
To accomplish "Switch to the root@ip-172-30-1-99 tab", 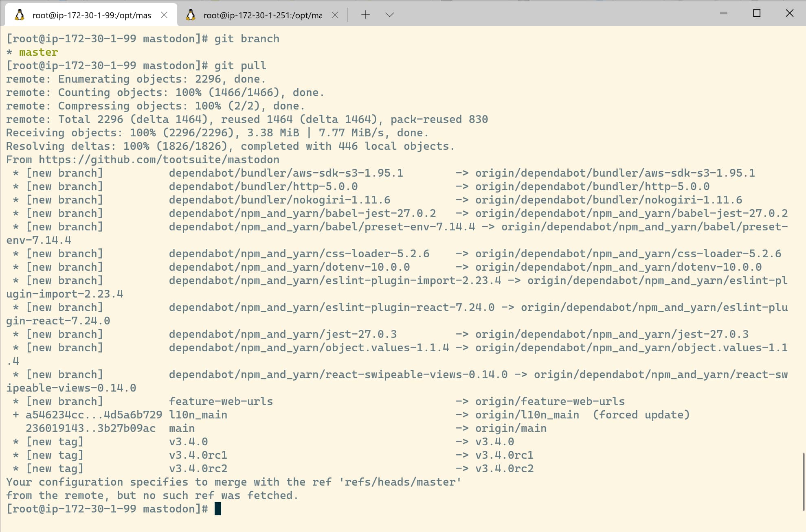I will [x=91, y=15].
